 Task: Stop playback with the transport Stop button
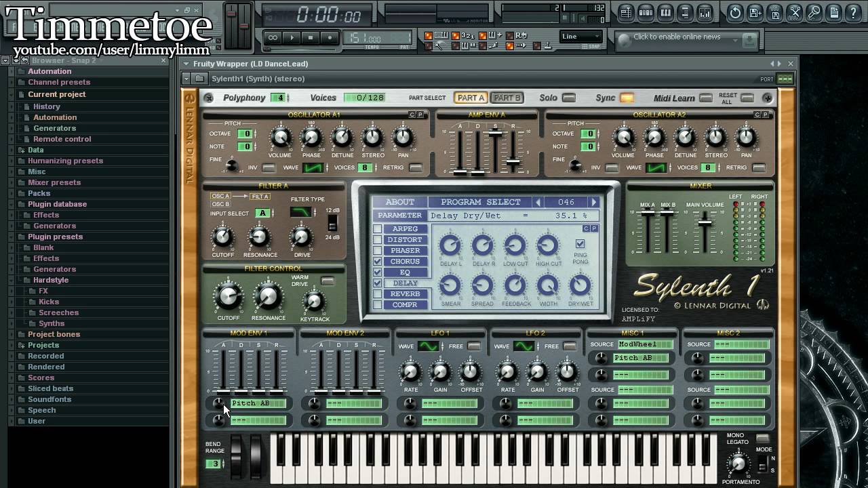click(x=311, y=38)
